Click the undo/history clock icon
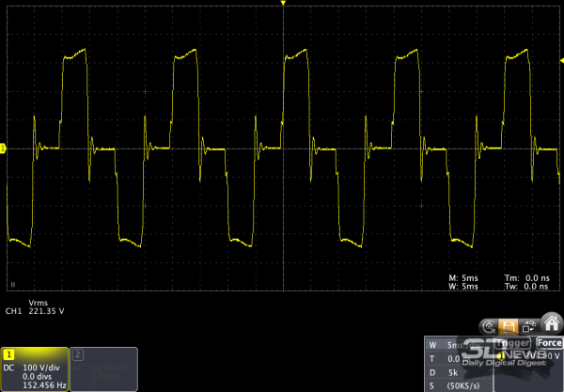564x392 pixels. tap(490, 325)
